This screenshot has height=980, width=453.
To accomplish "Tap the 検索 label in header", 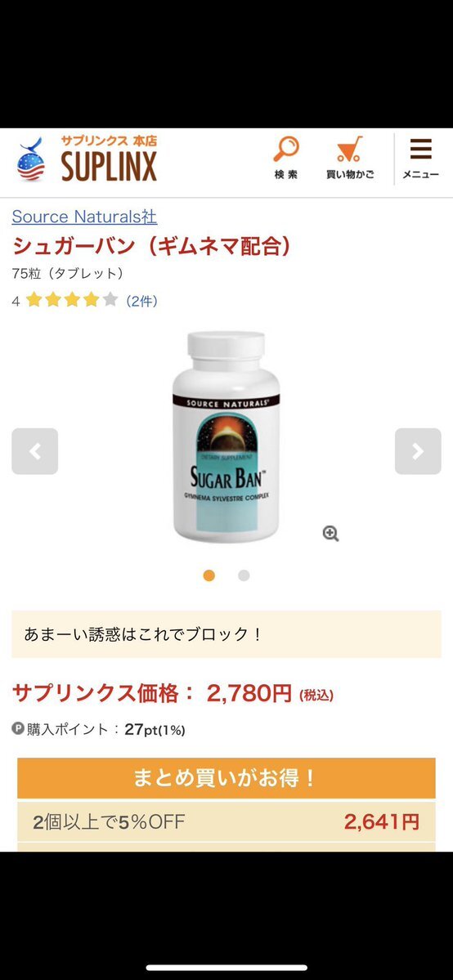I will (x=286, y=175).
